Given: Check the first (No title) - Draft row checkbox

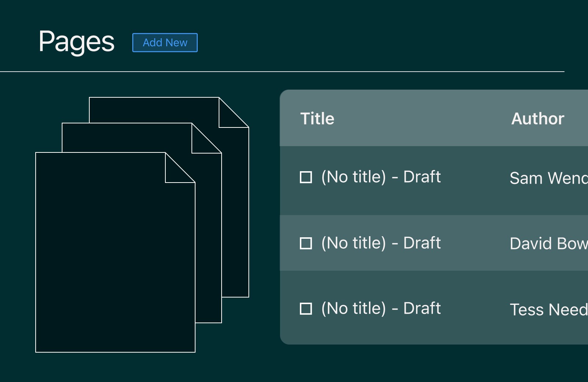Looking at the screenshot, I should pyautogui.click(x=306, y=177).
